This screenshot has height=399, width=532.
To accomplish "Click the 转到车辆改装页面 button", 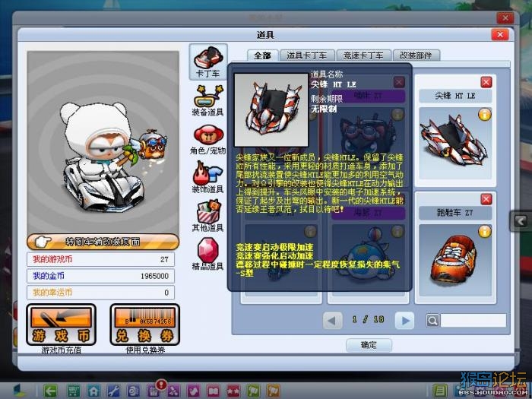I will pyautogui.click(x=103, y=242).
